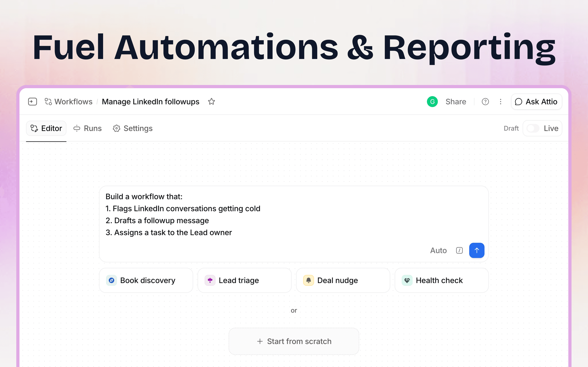Screen dimensions: 588x367
Task: Click the slash command icon
Action: pyautogui.click(x=459, y=250)
